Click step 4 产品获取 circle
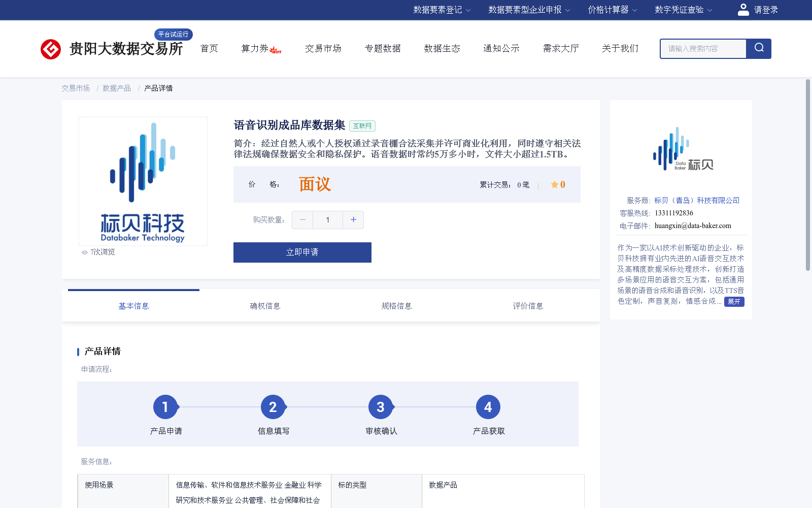 pos(488,407)
